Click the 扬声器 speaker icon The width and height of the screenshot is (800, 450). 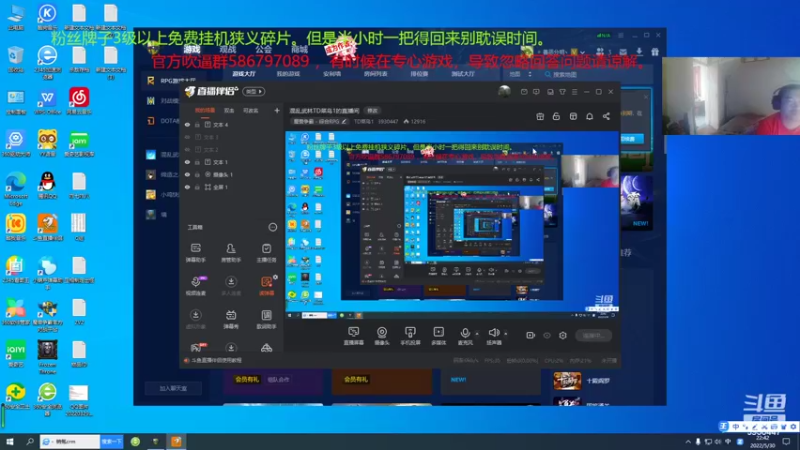coord(493,332)
